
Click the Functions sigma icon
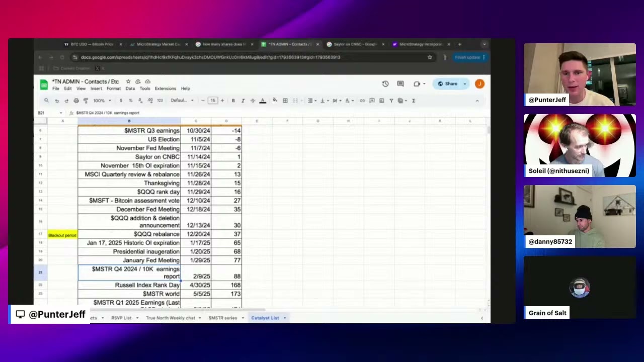(414, 101)
